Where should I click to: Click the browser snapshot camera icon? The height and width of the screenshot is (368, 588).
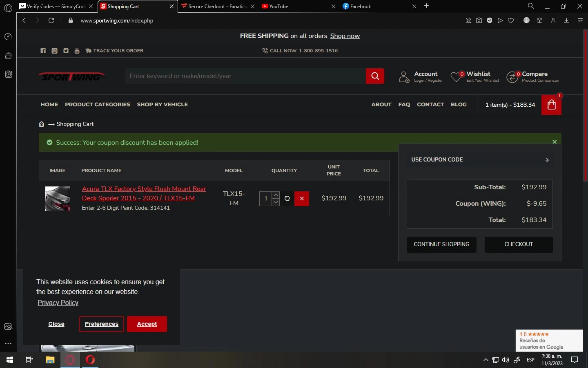(x=479, y=20)
